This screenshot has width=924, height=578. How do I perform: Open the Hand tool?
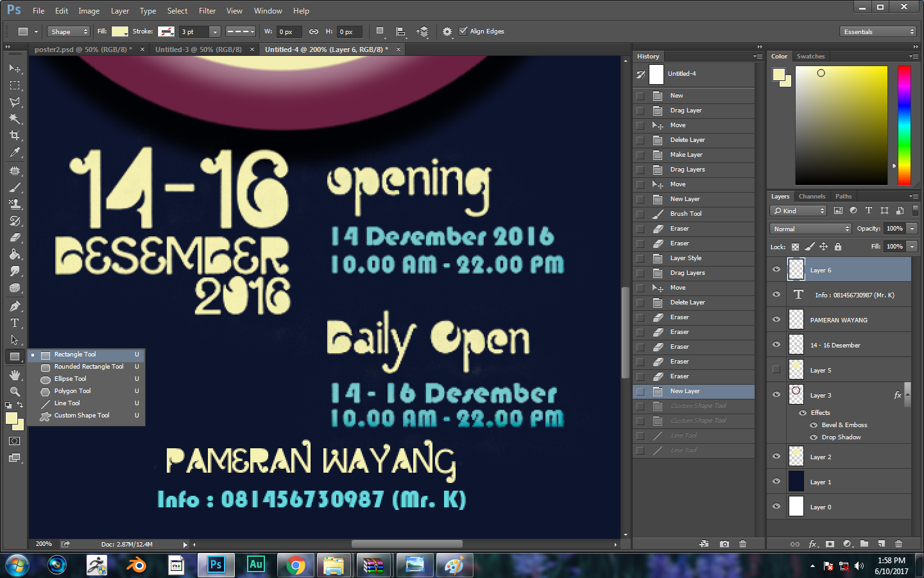[15, 374]
